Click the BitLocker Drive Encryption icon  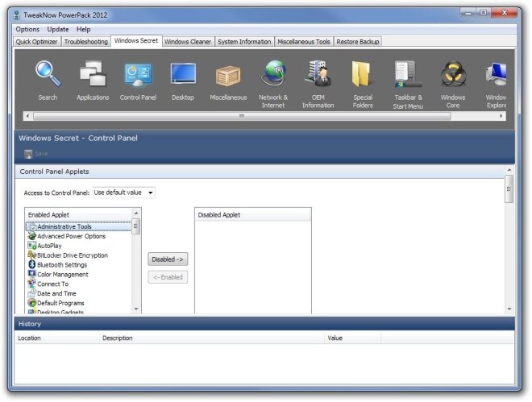32,255
